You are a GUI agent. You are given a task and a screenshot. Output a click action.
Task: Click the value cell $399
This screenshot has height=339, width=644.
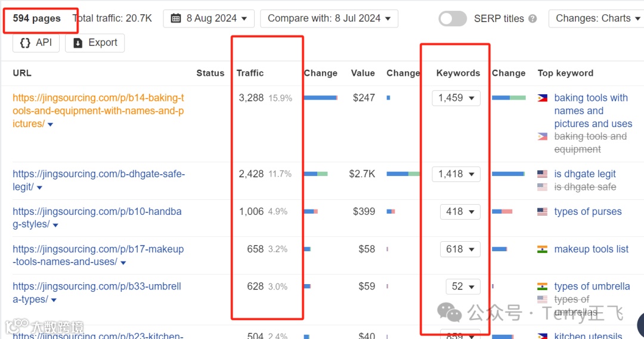click(364, 212)
